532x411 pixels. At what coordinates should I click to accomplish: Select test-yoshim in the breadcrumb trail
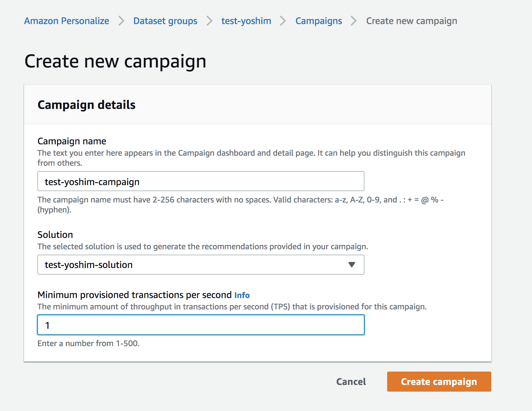[246, 21]
